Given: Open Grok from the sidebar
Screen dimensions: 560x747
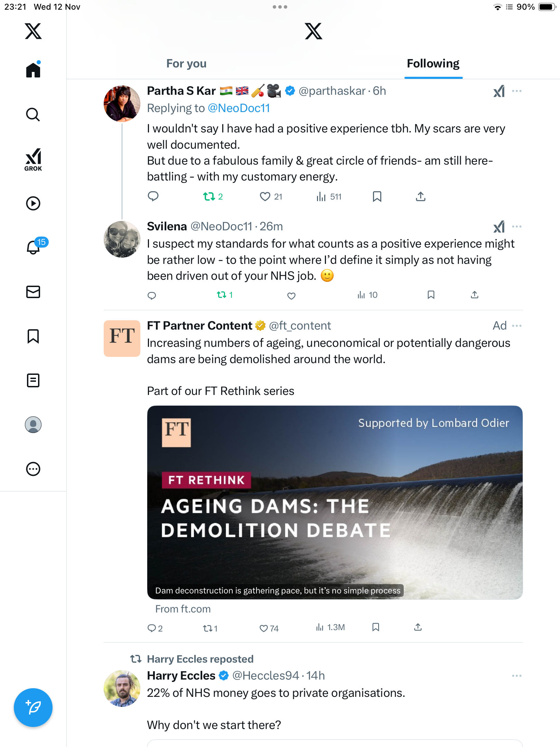Looking at the screenshot, I should pos(33,159).
